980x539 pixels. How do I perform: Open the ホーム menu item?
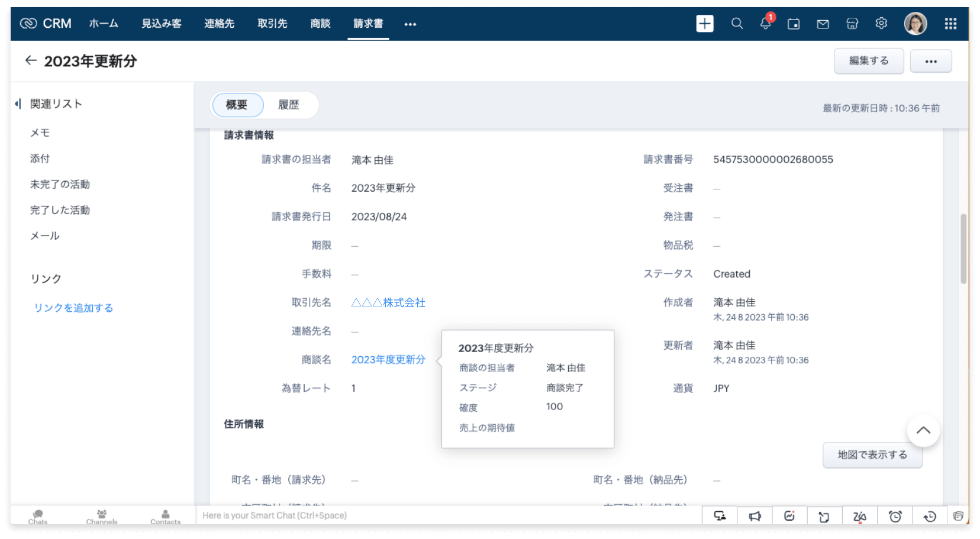(x=104, y=24)
